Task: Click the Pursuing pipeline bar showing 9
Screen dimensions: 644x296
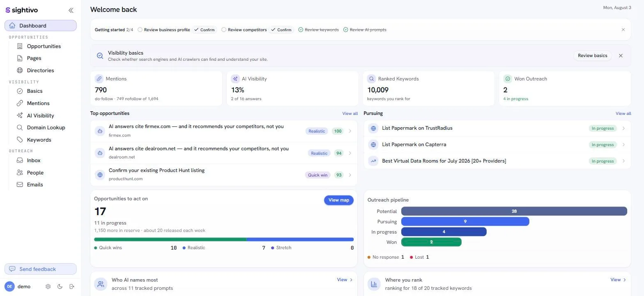Action: click(465, 221)
